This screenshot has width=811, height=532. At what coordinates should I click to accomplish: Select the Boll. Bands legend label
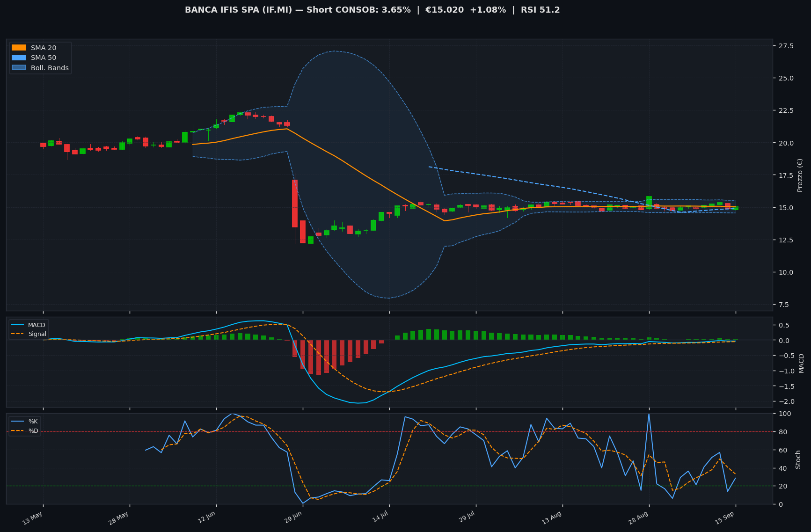(x=50, y=68)
